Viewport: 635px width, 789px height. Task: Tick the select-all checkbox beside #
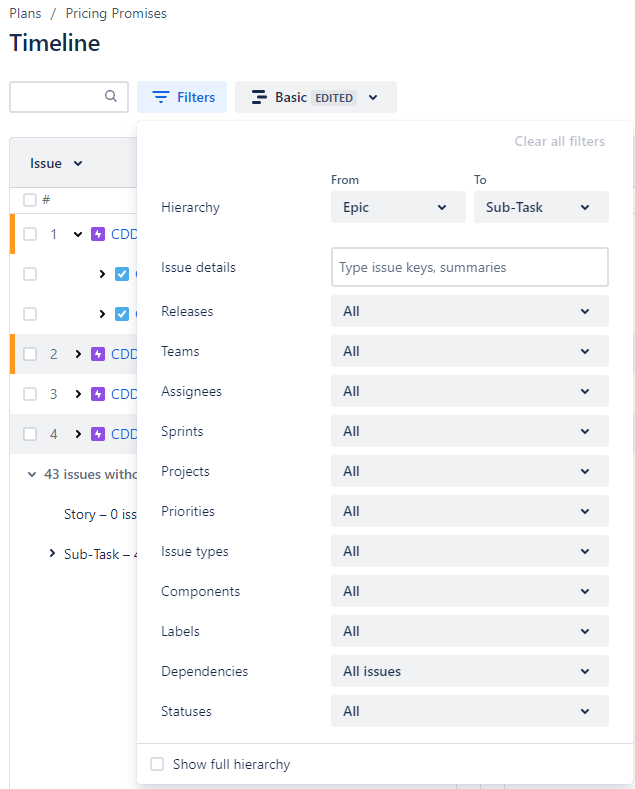30,200
